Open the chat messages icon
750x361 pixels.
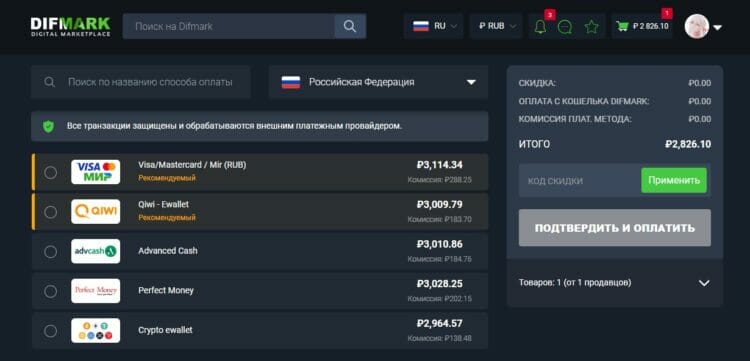[x=565, y=27]
